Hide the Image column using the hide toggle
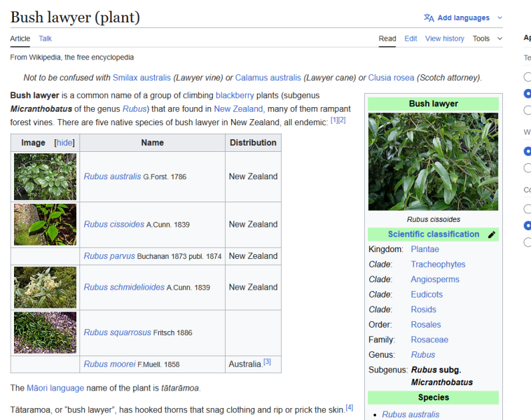The image size is (531, 420). [64, 143]
